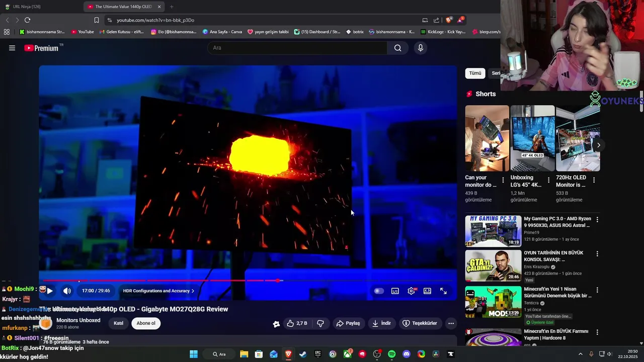
Task: Toggle subtitles in the video player
Action: coord(395,291)
